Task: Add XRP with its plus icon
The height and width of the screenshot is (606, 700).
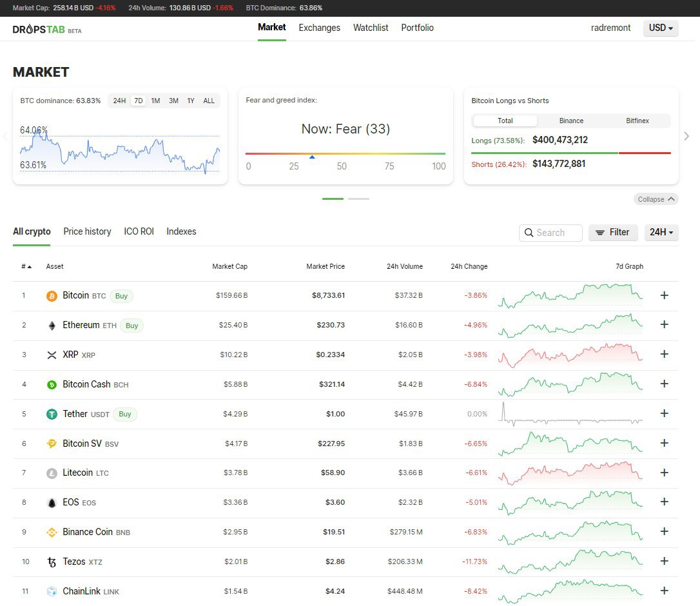Action: [x=665, y=354]
